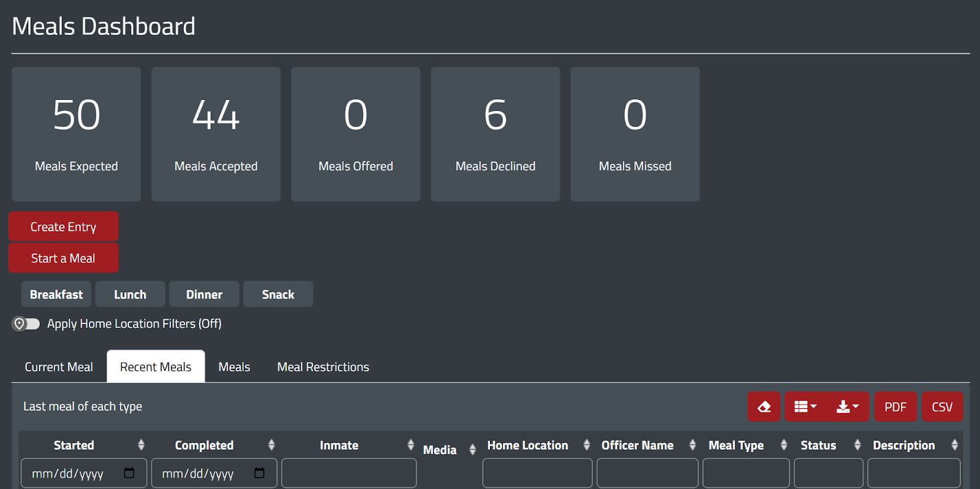Click the Meals Expected card showing 50
Image resolution: width=980 pixels, height=489 pixels.
77,134
